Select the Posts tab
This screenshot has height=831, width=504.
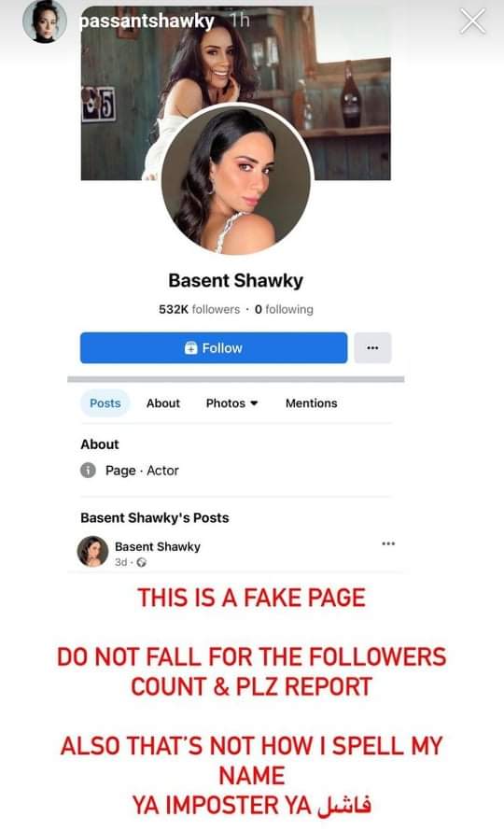pyautogui.click(x=105, y=403)
